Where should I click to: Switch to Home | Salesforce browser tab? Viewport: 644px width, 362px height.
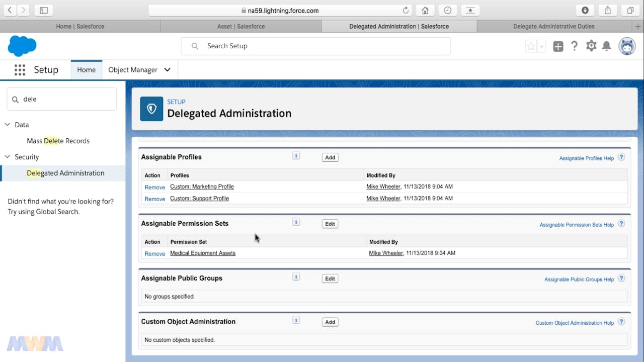pos(80,26)
